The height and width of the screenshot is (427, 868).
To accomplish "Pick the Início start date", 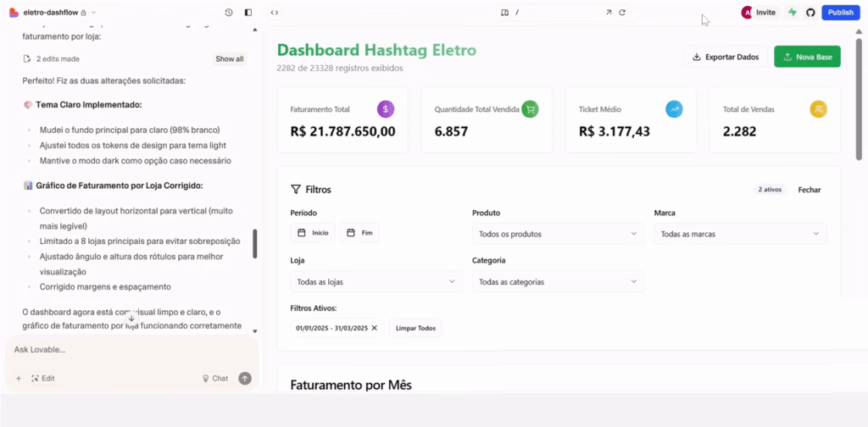I will (x=313, y=233).
